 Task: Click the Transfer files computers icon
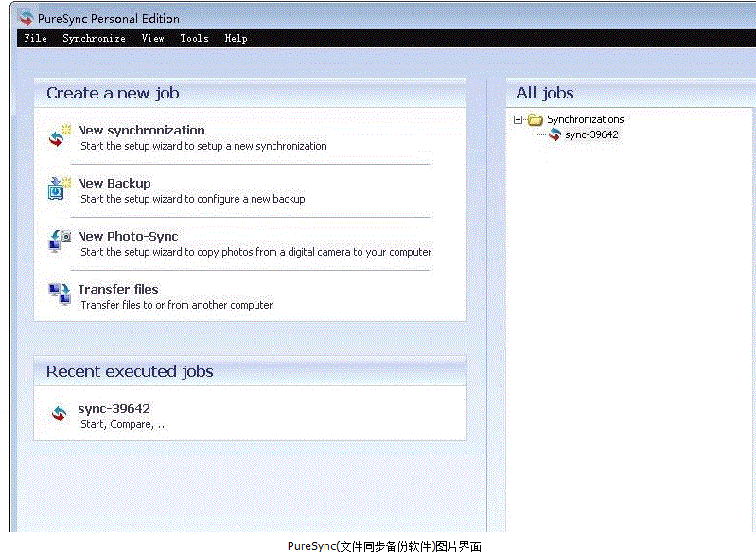click(x=60, y=295)
